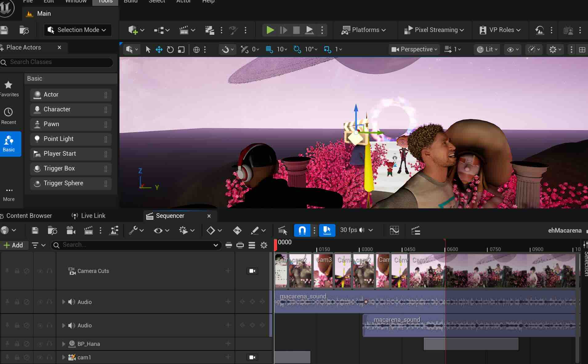Screen dimensions: 588x364
Task: Open the Platforms button
Action: [x=364, y=30]
